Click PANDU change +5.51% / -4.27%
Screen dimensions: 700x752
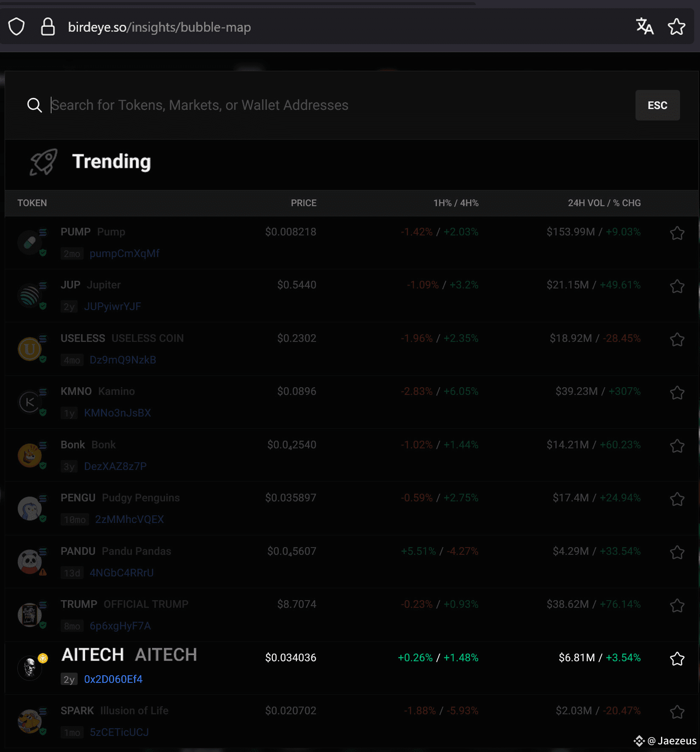(440, 551)
